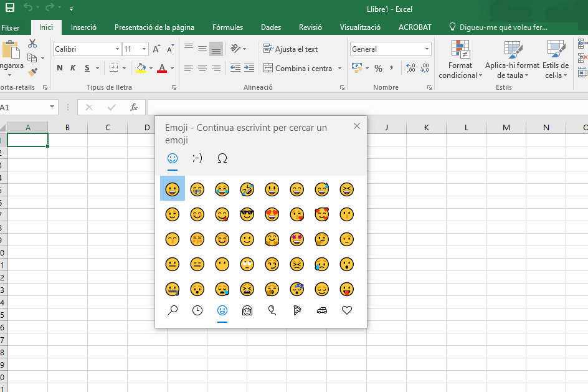588x392 pixels.
Task: Open the General number format dropdown
Action: point(427,49)
